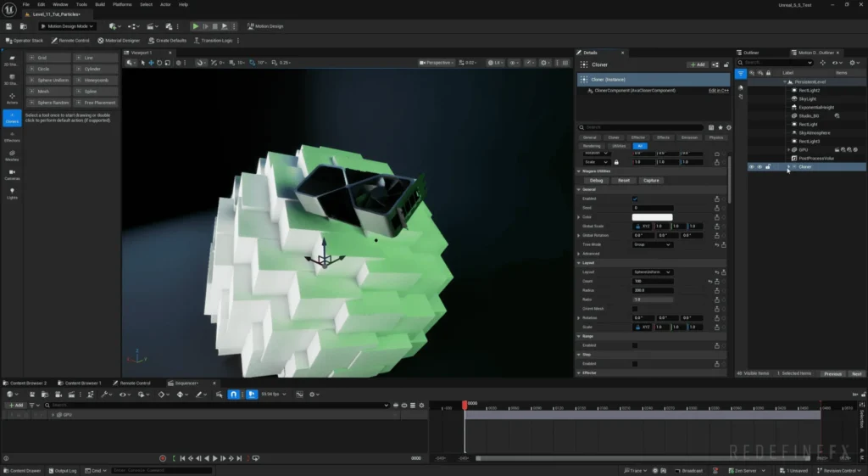
Task: Click the sequencer record button
Action: tap(163, 458)
